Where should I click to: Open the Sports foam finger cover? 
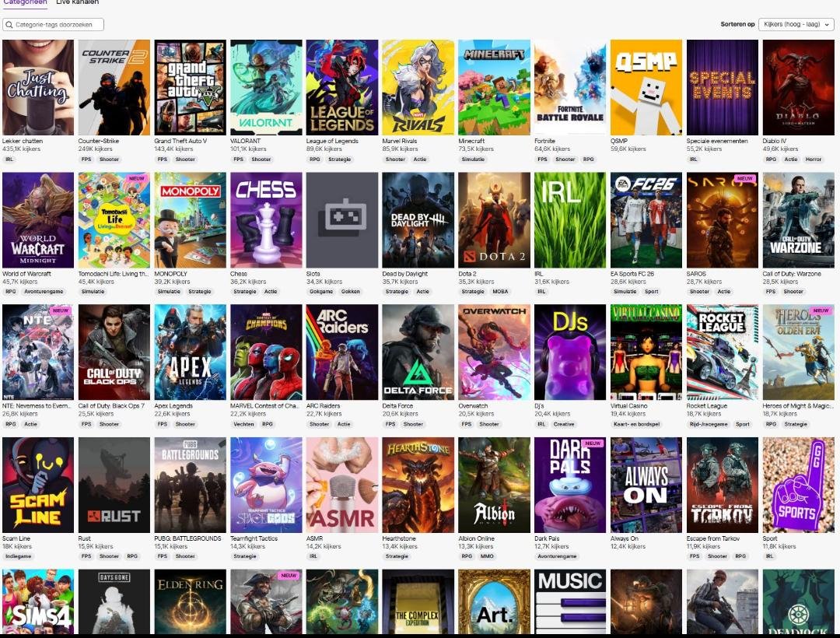(799, 485)
